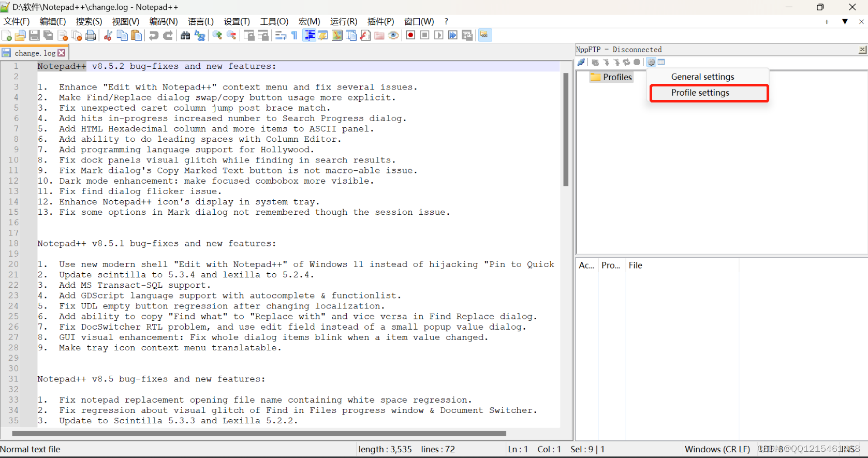Click the editor's horizontal scrollbar thumb

(259, 434)
